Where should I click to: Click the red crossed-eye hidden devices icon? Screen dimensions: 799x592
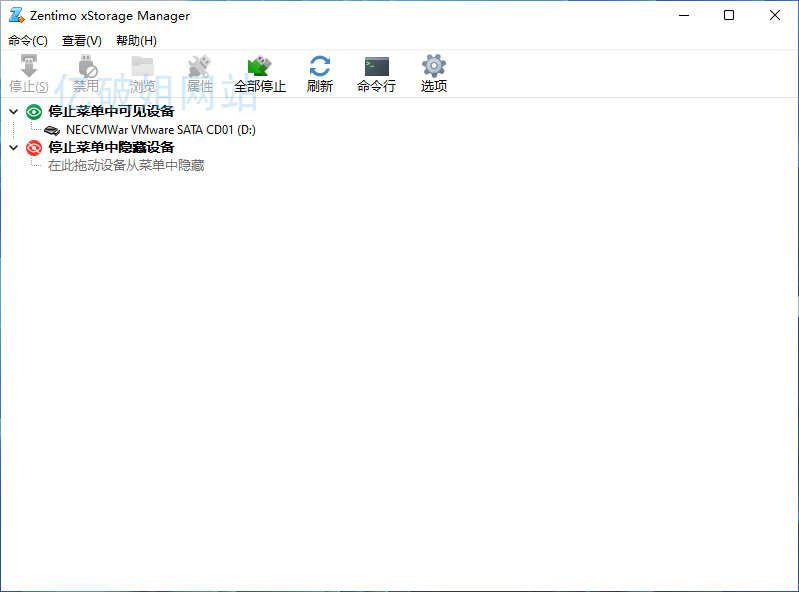pyautogui.click(x=34, y=148)
